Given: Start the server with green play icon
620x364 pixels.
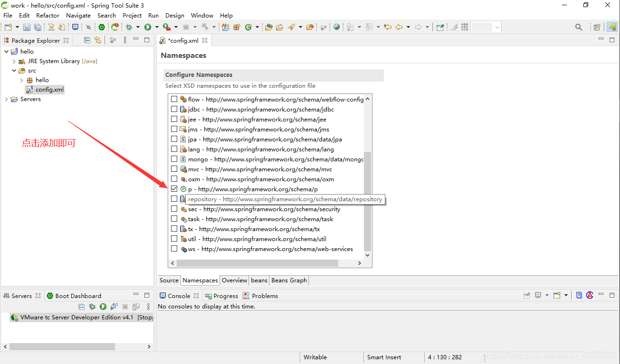Looking at the screenshot, I should pos(103,307).
